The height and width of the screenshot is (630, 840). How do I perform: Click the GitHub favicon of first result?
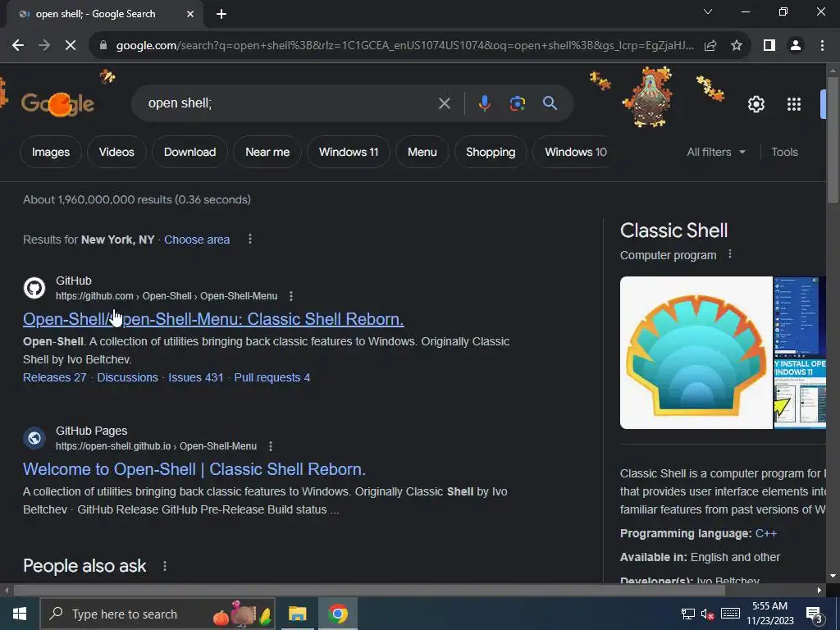[34, 288]
